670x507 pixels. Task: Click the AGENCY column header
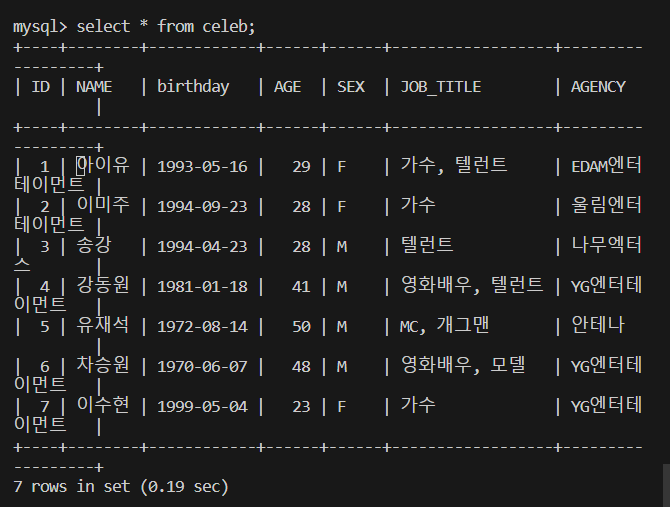point(598,87)
